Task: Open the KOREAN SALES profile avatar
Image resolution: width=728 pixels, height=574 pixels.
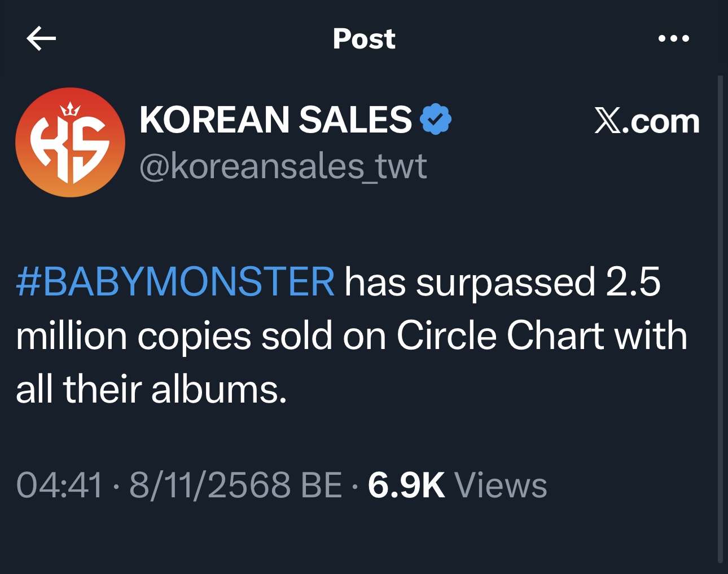Action: [x=70, y=142]
